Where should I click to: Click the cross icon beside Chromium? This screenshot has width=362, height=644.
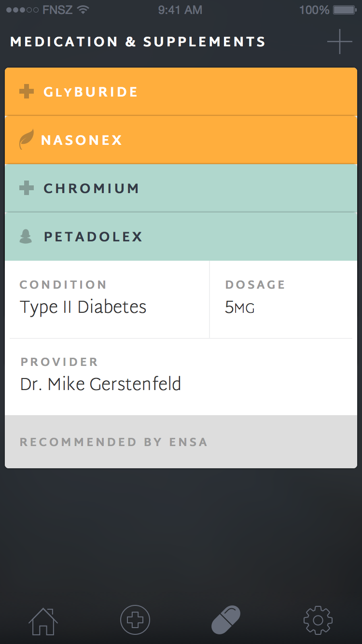[x=27, y=188]
